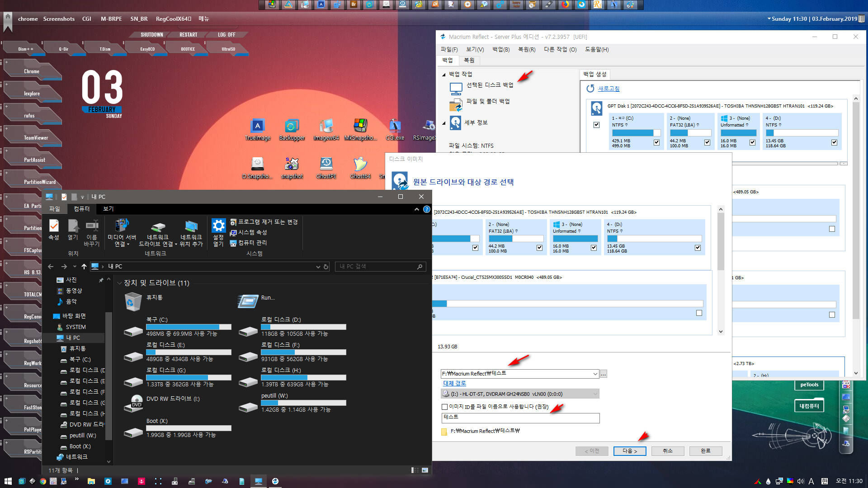868x488 pixels.
Task: Click the Windows Start button on taskbar
Action: click(x=8, y=481)
